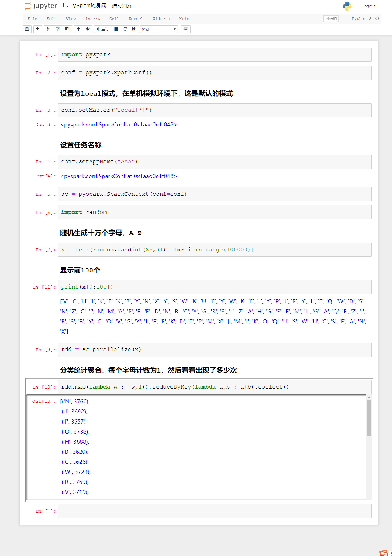Screen dimensions: 392x556
Task: Click the 设置任务名称 markdown heading
Action: click(x=81, y=145)
